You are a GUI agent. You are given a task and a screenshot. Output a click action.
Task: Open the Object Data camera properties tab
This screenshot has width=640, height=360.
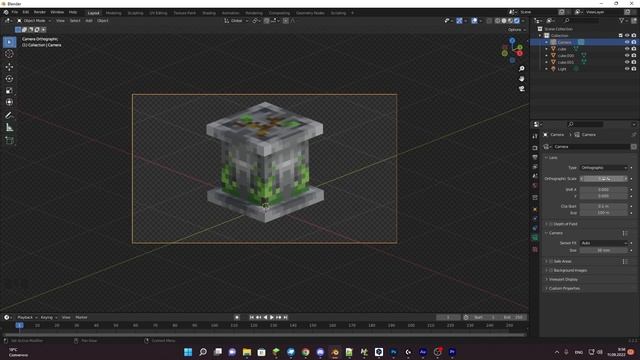[x=535, y=238]
